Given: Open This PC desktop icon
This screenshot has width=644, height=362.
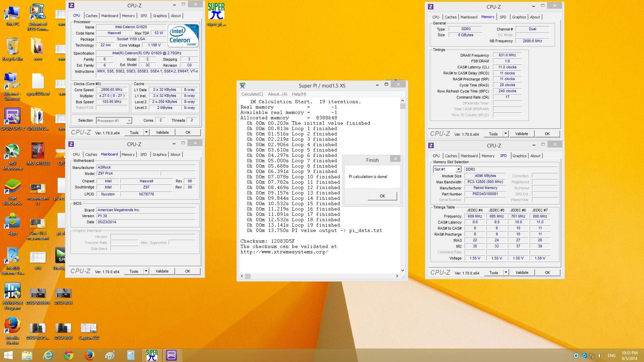Looking at the screenshot, I should coord(12,15).
